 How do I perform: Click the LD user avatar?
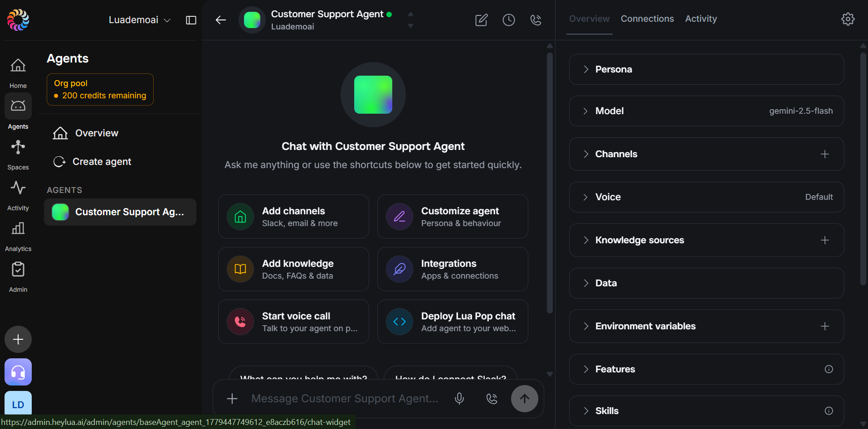pyautogui.click(x=18, y=404)
